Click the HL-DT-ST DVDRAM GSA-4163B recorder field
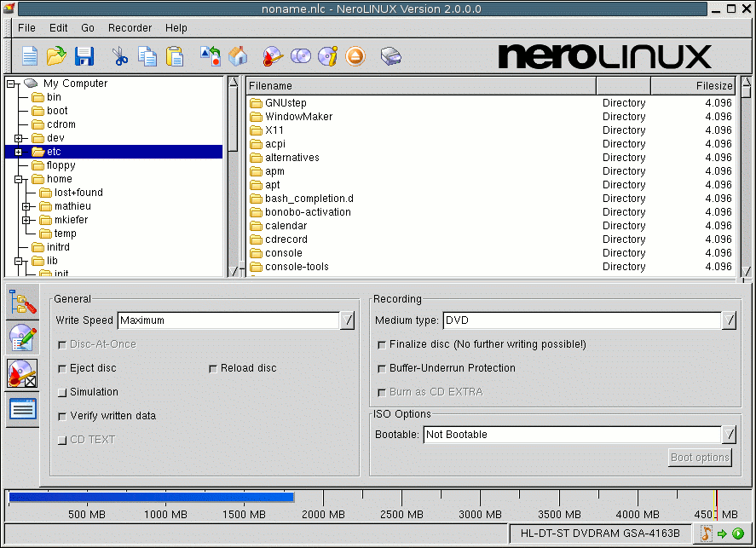Image resolution: width=756 pixels, height=548 pixels. click(x=600, y=534)
